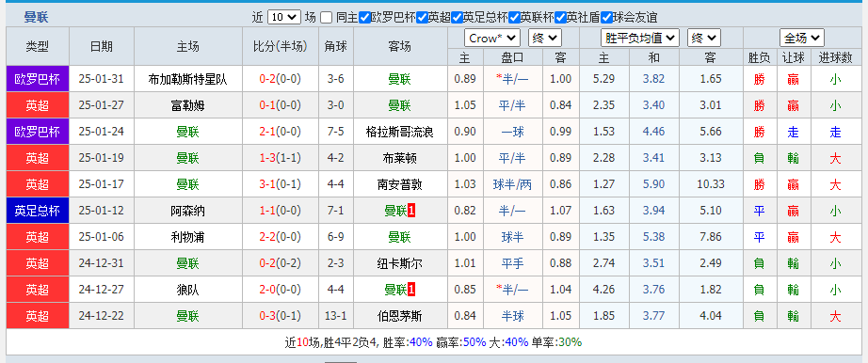The height and width of the screenshot is (363, 868).
Task: Click score 1-1(0-0) of the Arsenal match
Action: (x=281, y=211)
